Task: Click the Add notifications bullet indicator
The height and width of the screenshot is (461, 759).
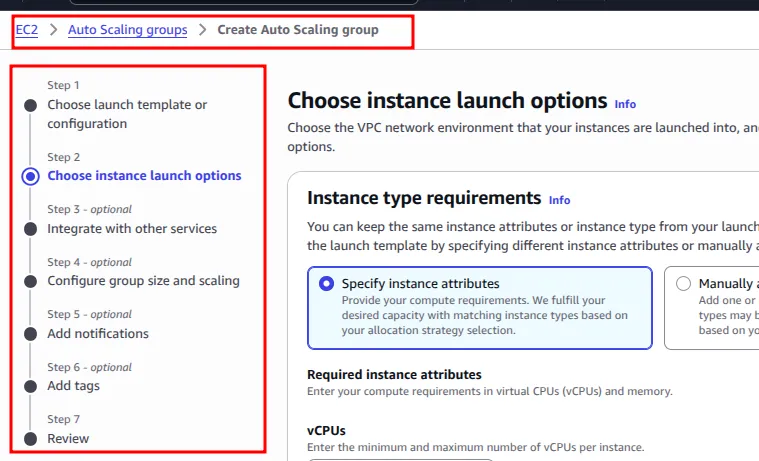Action: (x=30, y=334)
